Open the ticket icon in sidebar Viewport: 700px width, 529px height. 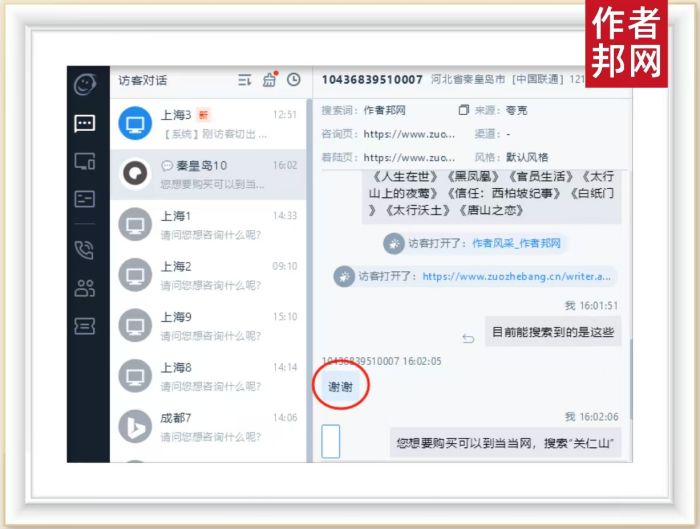click(85, 326)
